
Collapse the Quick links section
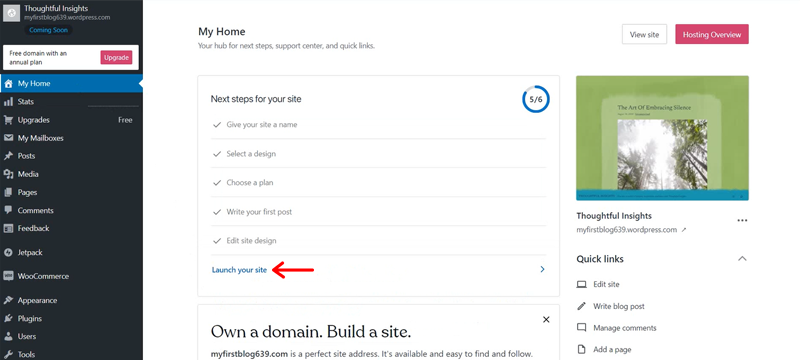coord(742,259)
